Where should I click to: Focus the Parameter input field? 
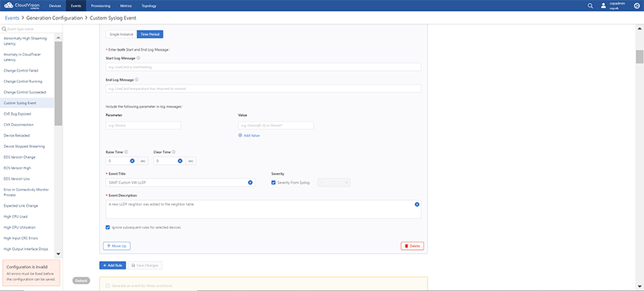tap(143, 125)
